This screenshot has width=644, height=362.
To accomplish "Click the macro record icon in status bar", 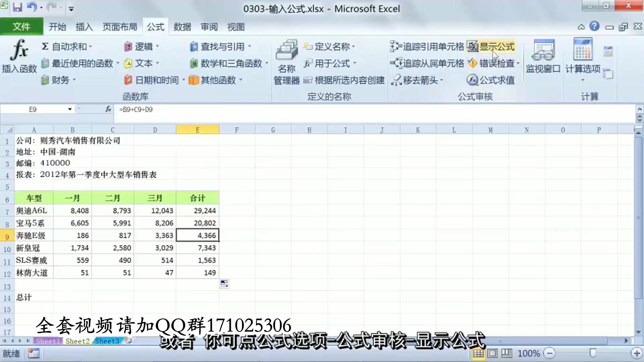I will pos(34,353).
